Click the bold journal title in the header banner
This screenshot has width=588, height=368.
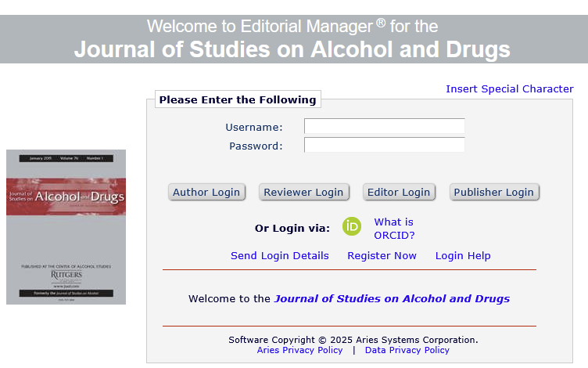[x=292, y=50]
